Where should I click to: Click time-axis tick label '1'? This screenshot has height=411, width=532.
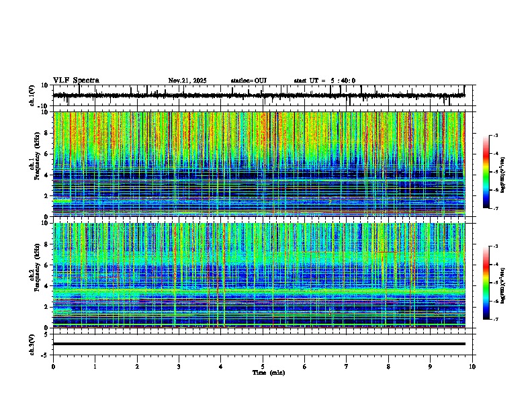[x=95, y=367]
